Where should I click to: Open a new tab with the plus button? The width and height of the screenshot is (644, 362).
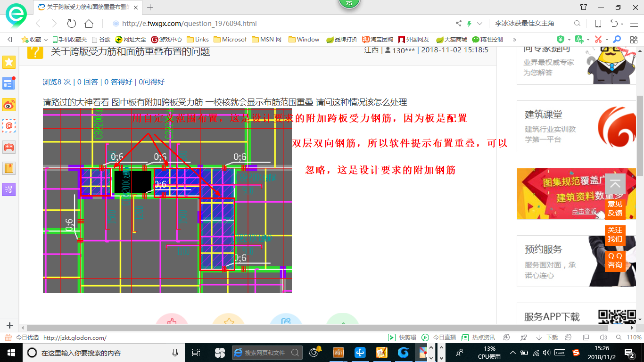(150, 7)
